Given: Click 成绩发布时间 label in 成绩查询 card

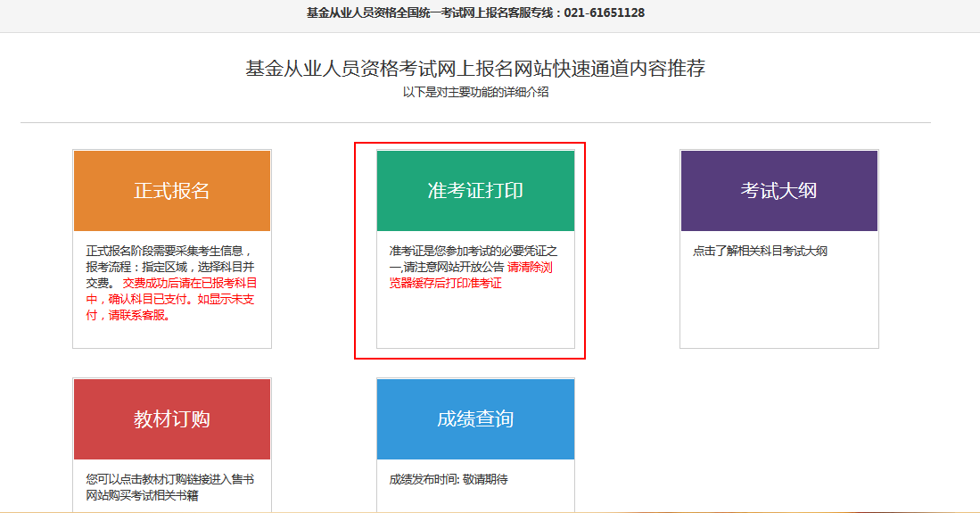Looking at the screenshot, I should pyautogui.click(x=424, y=479).
